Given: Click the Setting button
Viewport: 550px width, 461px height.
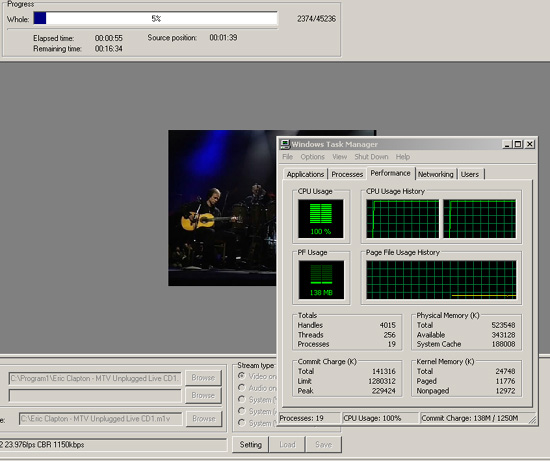Looking at the screenshot, I should click(250, 445).
